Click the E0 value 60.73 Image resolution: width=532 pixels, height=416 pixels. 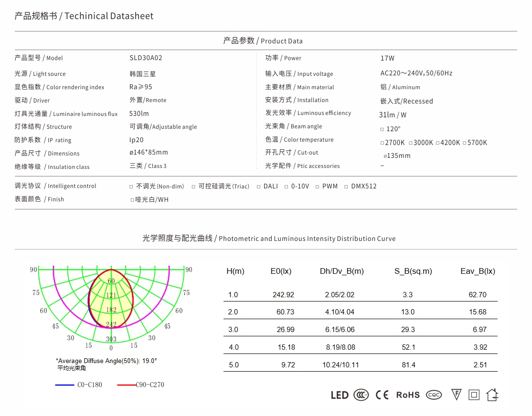pyautogui.click(x=285, y=312)
